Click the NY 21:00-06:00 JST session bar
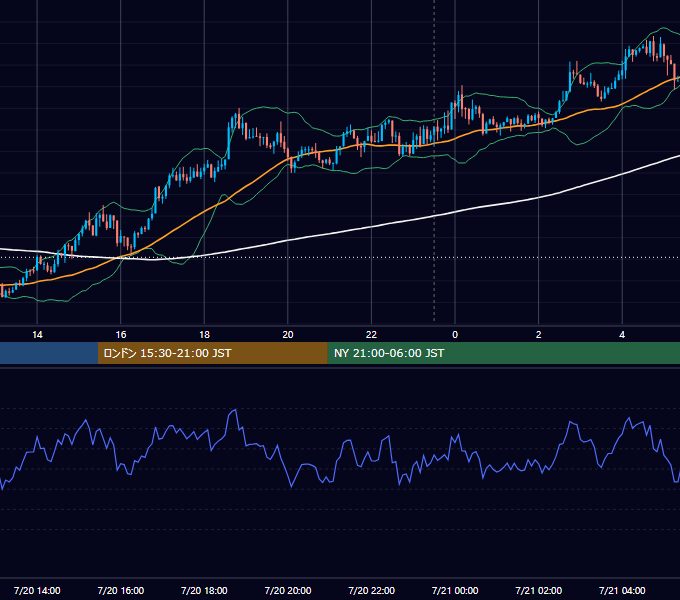The height and width of the screenshot is (600, 680). [503, 353]
